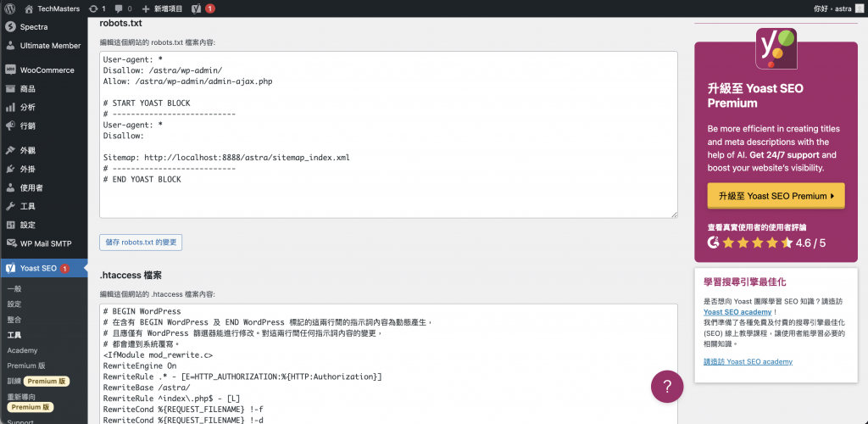Go to Yoast 一般 submenu
Image resolution: width=868 pixels, height=424 pixels.
click(x=14, y=289)
